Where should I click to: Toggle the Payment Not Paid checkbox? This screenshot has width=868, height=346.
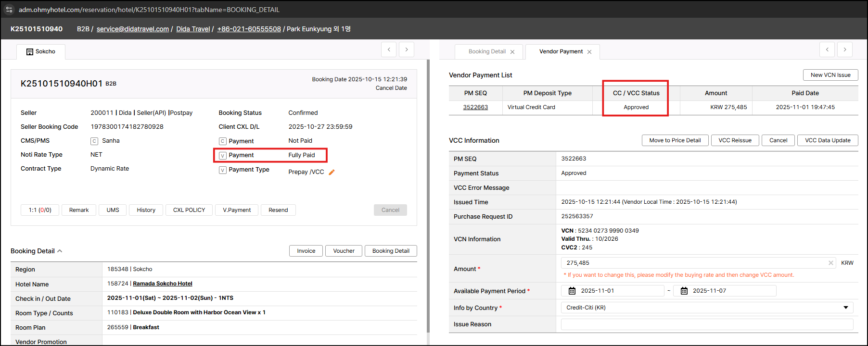(222, 141)
